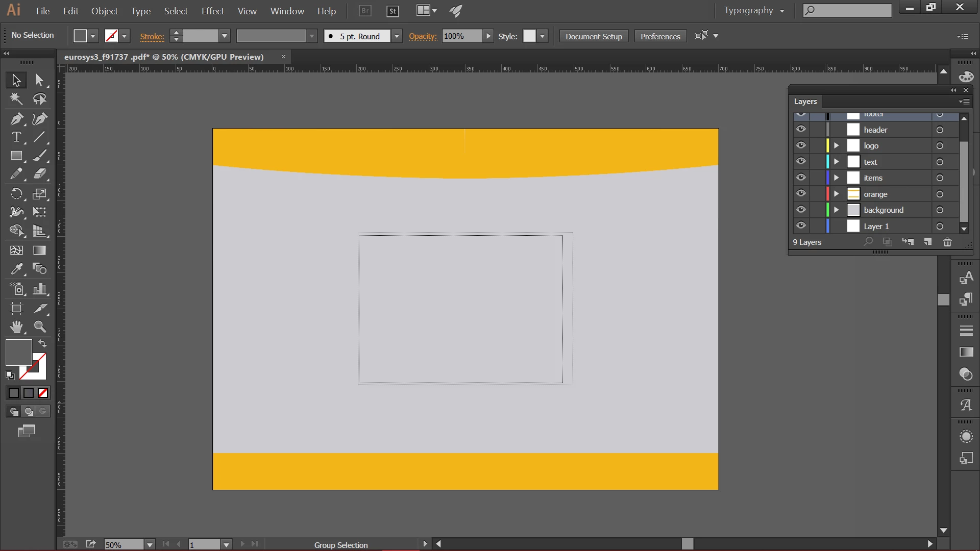
Task: Open the Typography workspace dropdown
Action: (753, 11)
